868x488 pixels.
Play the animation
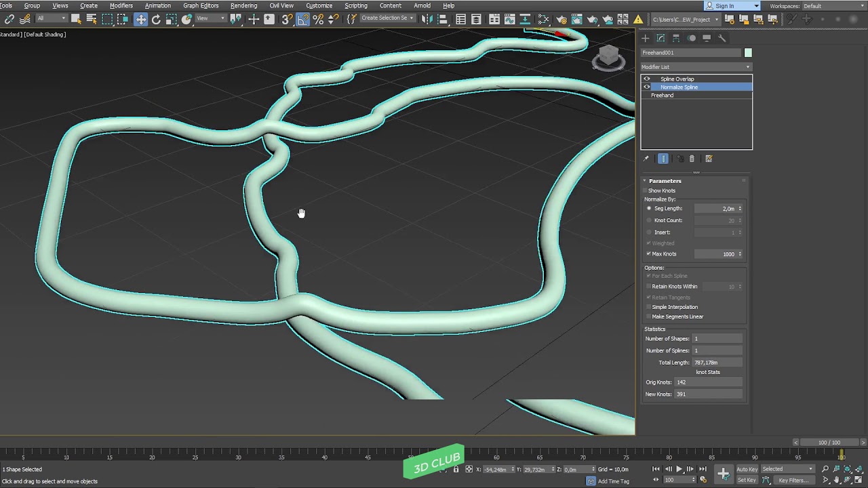point(679,469)
